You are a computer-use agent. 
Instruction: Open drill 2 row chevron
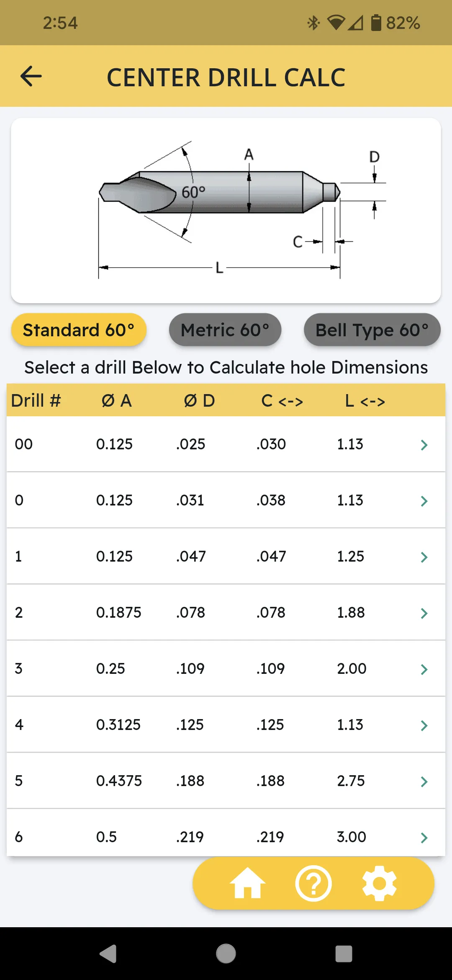pos(424,613)
